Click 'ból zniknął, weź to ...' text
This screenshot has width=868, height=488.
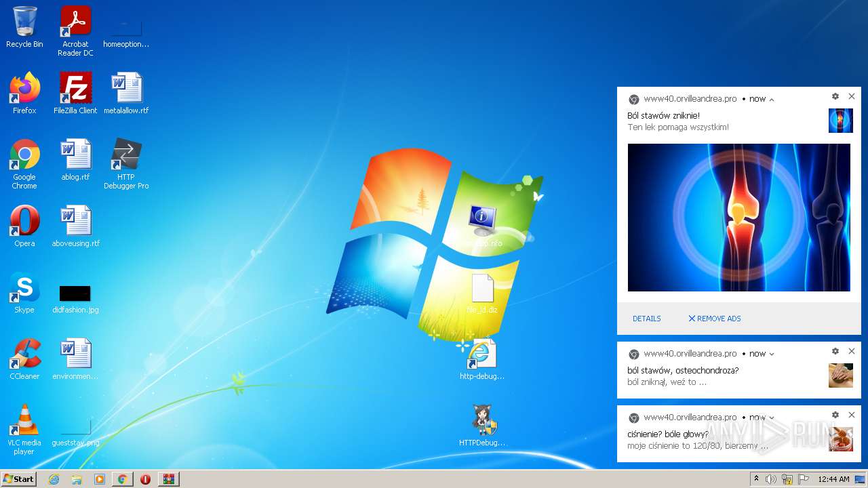pos(667,382)
